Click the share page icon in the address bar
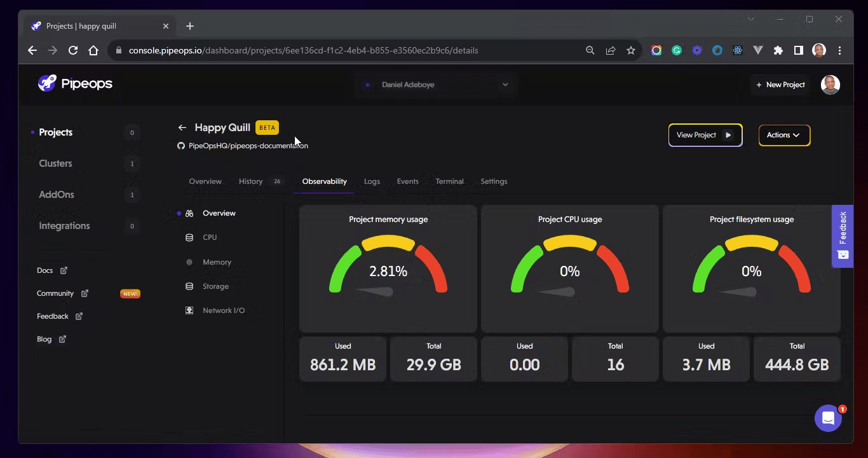Screen dimensions: 868x458 [611, 50]
